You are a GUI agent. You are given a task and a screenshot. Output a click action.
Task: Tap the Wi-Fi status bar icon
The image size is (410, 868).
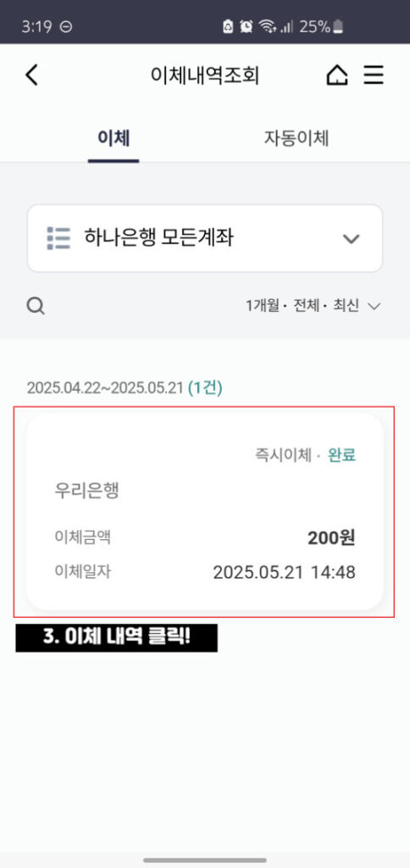coord(268,26)
